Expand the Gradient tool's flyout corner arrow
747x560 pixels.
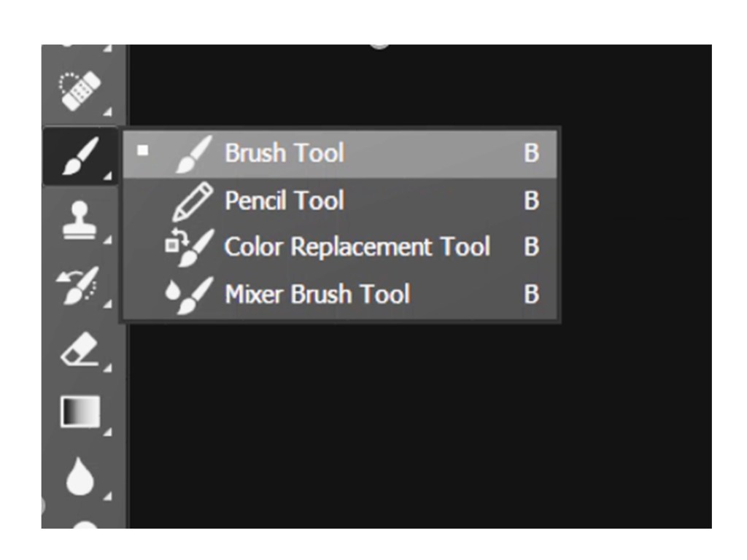[108, 432]
